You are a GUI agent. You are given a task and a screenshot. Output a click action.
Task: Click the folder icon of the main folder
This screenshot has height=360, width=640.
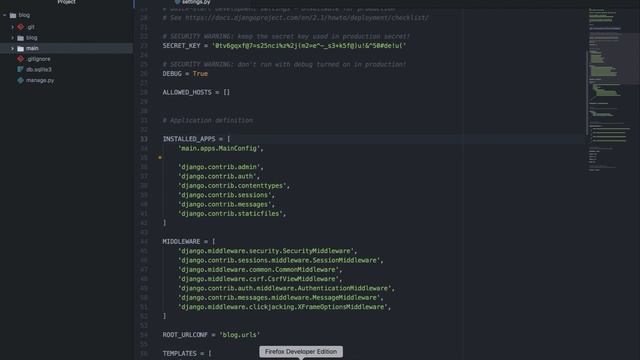tap(20, 48)
